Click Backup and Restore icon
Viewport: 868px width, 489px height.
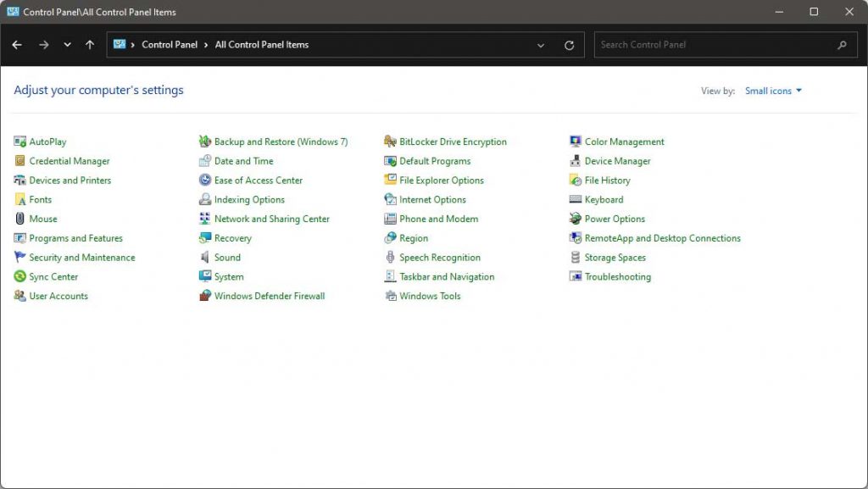pyautogui.click(x=205, y=142)
